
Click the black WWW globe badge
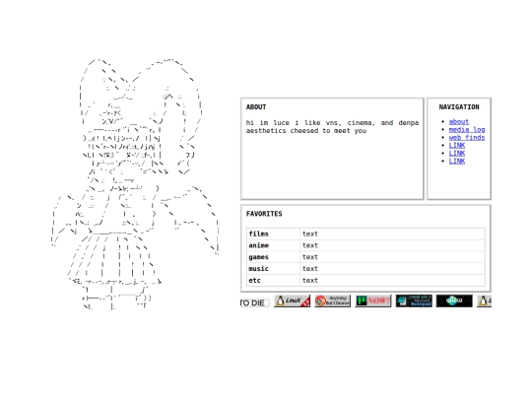pyautogui.click(x=454, y=300)
